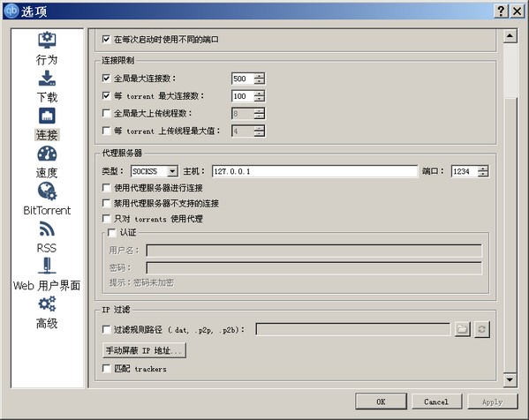Select the 高级 label in sidebar
This screenshot has width=529, height=420.
(47, 324)
